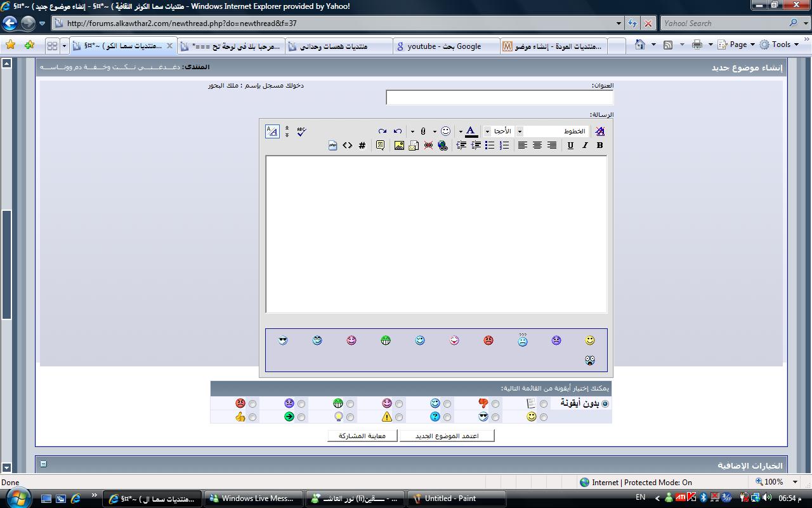
Task: Click the undo arrow in editor toolbar
Action: (398, 131)
